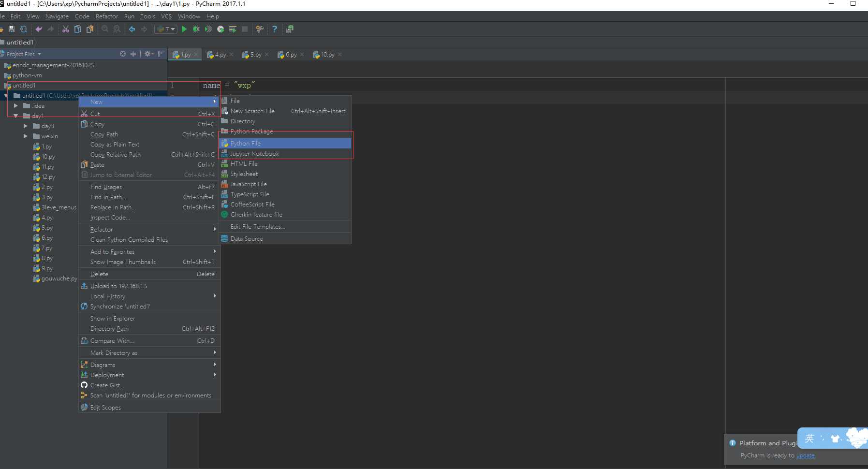868x469 pixels.
Task: Select gouwuche.py in project tree
Action: 59,278
